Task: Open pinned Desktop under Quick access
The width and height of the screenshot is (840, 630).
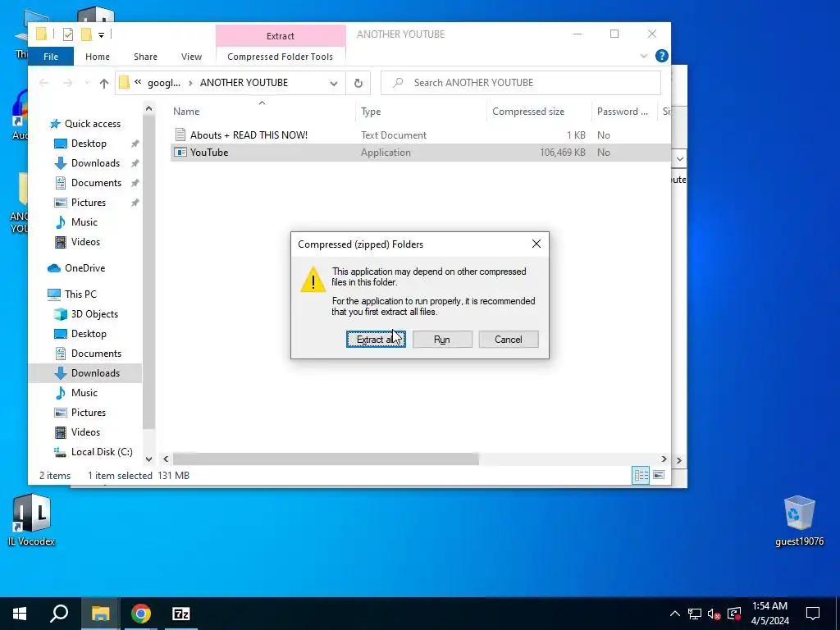Action: (89, 144)
